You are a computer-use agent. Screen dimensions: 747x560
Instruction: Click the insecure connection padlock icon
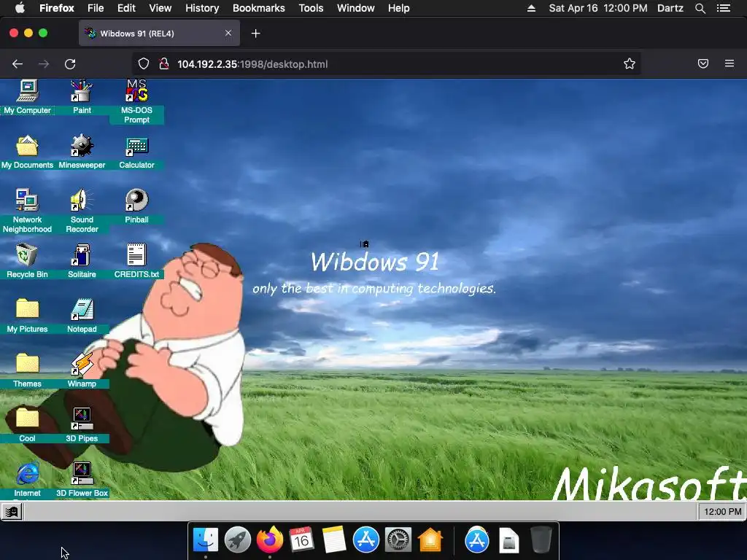164,64
